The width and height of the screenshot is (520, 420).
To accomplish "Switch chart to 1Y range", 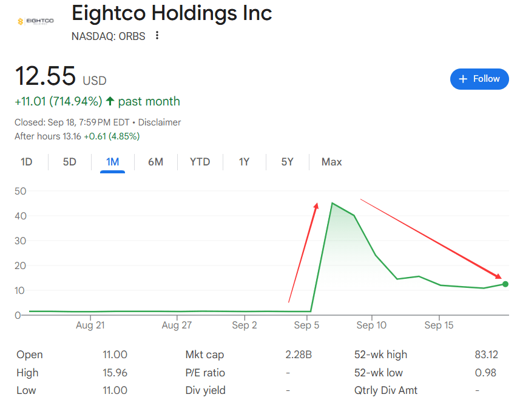I will pyautogui.click(x=244, y=162).
